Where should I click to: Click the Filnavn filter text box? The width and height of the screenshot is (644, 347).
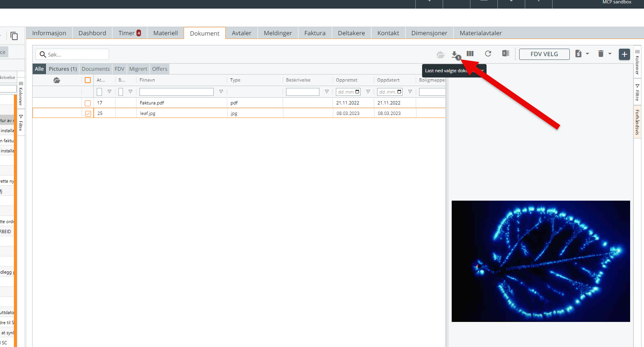pos(177,92)
